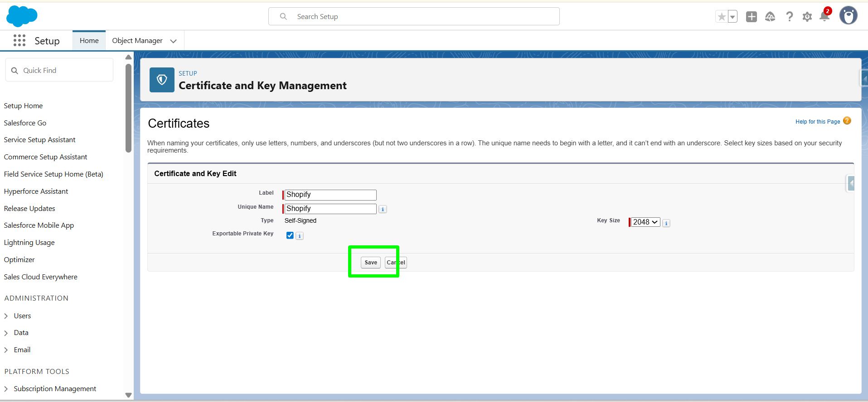Go to Setup Home in sidebar

coord(24,106)
